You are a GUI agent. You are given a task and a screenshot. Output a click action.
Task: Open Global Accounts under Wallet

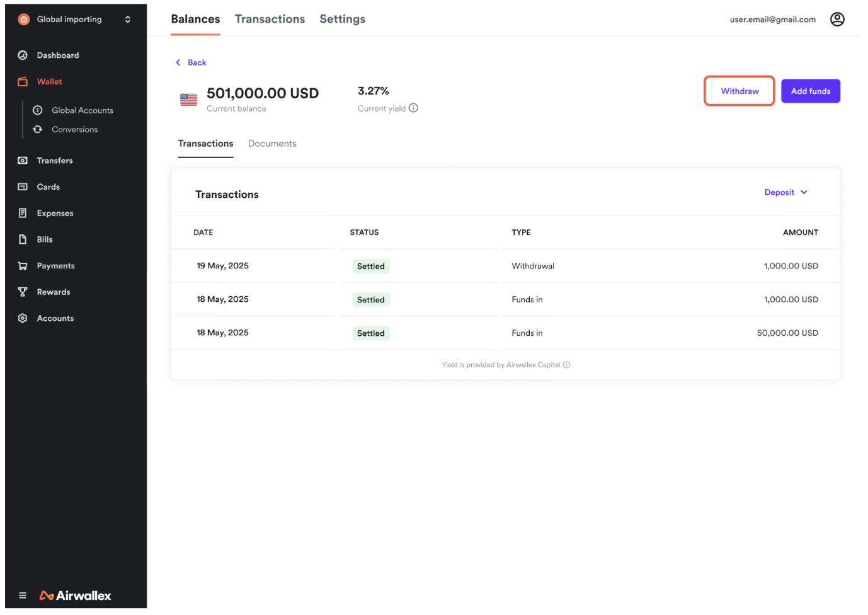82,110
